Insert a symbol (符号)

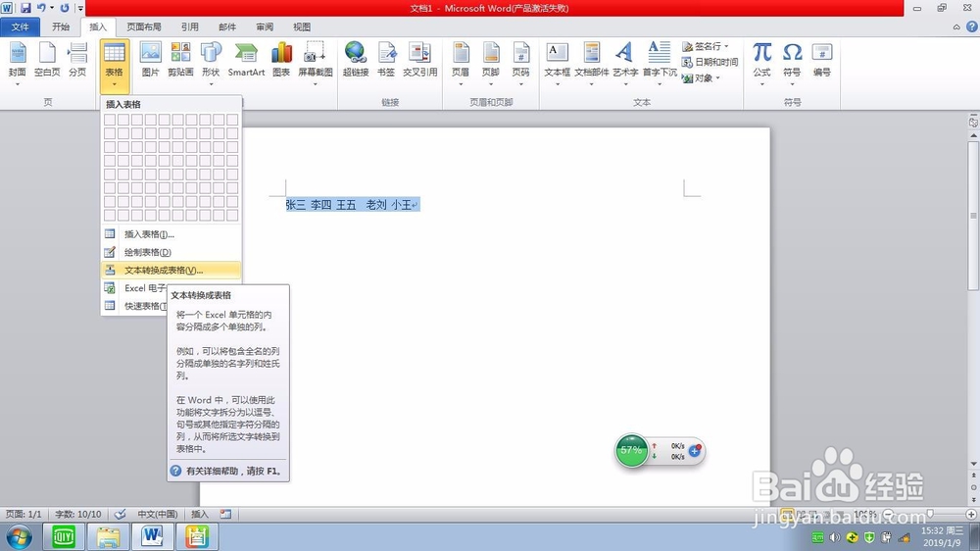point(792,63)
